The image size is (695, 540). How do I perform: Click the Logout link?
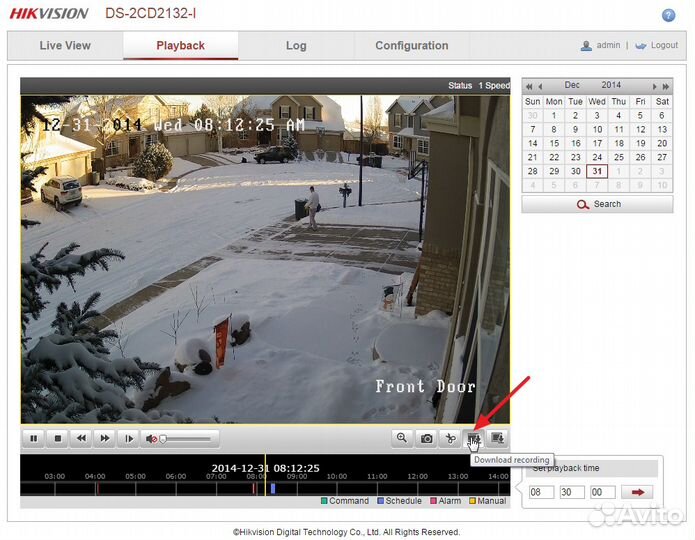[x=664, y=46]
